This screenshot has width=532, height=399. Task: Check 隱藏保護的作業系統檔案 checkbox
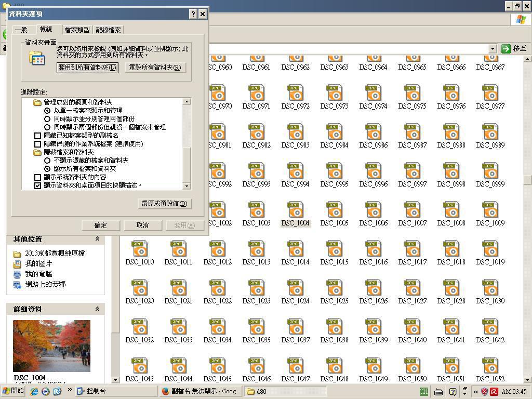click(x=37, y=144)
